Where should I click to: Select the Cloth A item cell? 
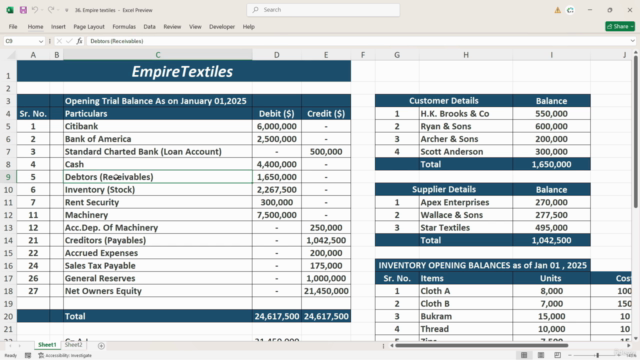(x=466, y=291)
